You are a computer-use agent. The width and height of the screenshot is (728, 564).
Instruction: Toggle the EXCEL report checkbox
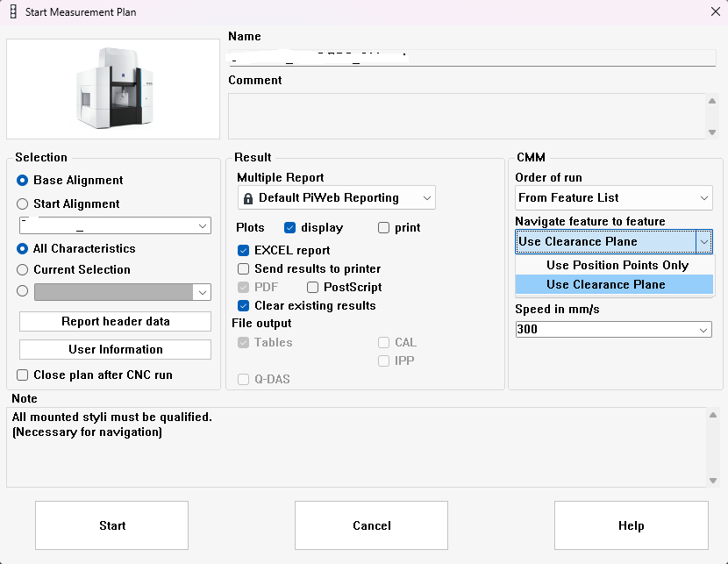pyautogui.click(x=244, y=250)
